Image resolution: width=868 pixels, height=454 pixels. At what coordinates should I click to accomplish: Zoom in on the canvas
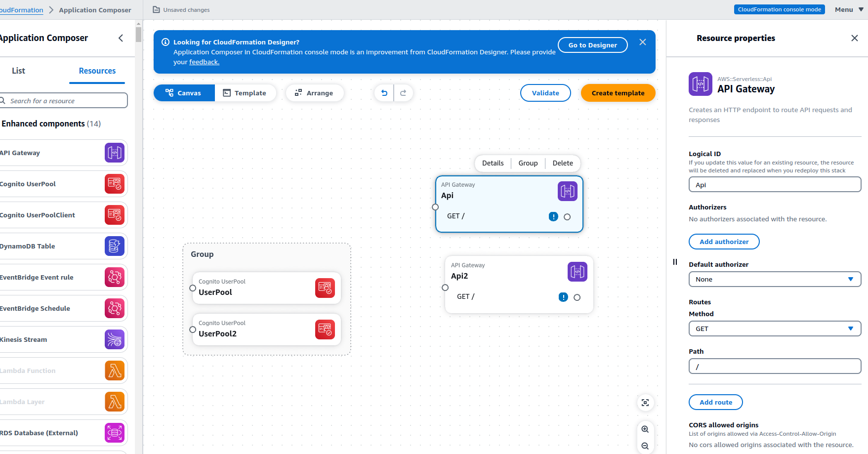coord(645,429)
